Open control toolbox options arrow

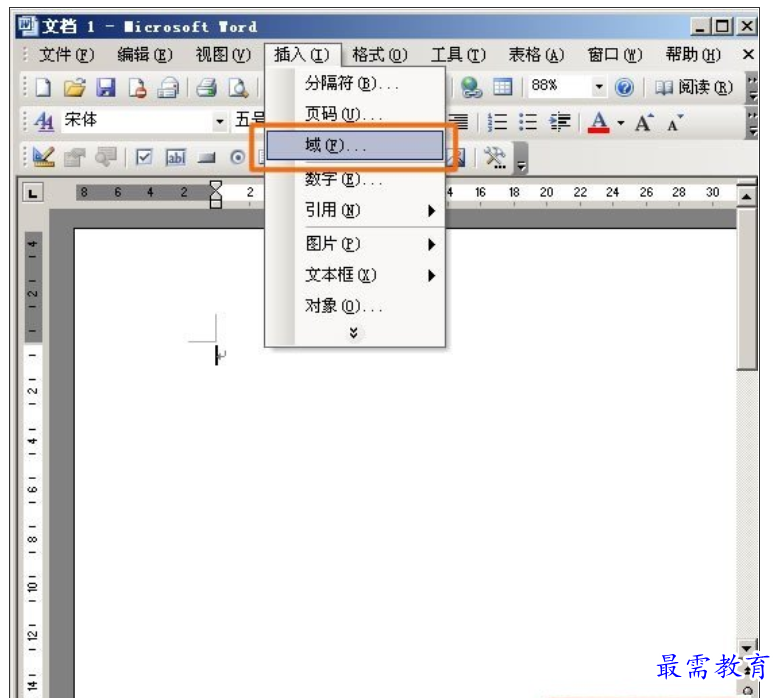click(520, 159)
